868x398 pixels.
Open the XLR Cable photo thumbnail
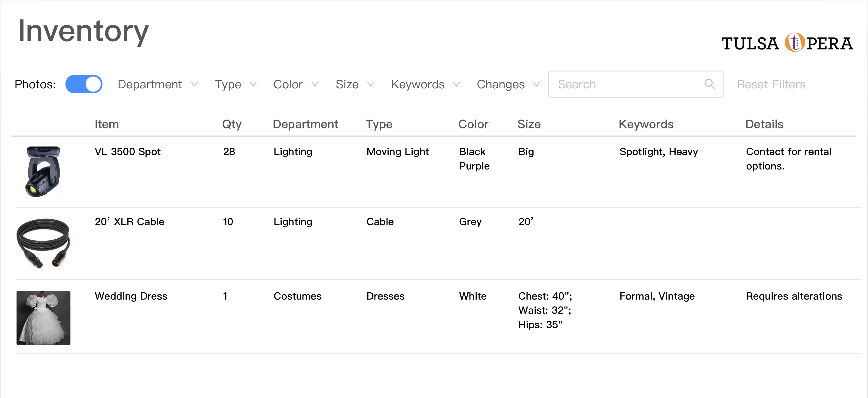tap(43, 243)
